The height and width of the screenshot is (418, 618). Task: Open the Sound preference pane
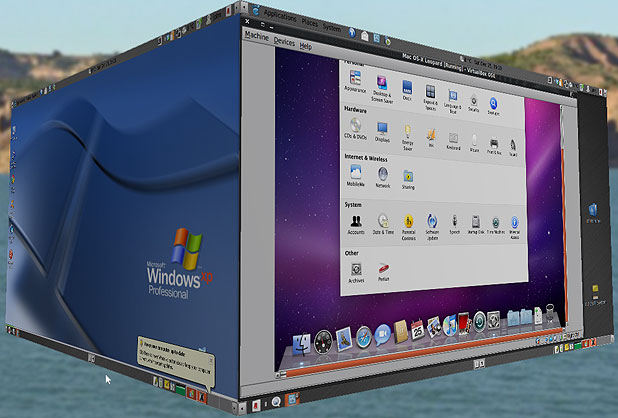click(513, 148)
